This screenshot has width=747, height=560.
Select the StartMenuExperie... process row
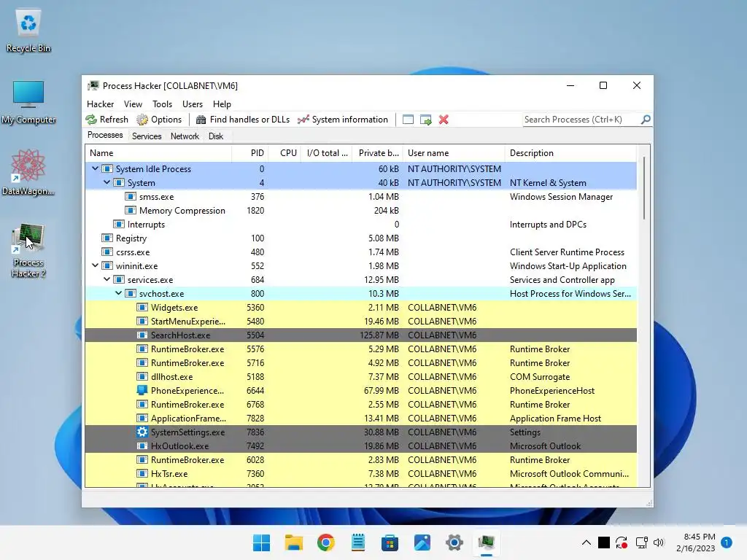360,322
